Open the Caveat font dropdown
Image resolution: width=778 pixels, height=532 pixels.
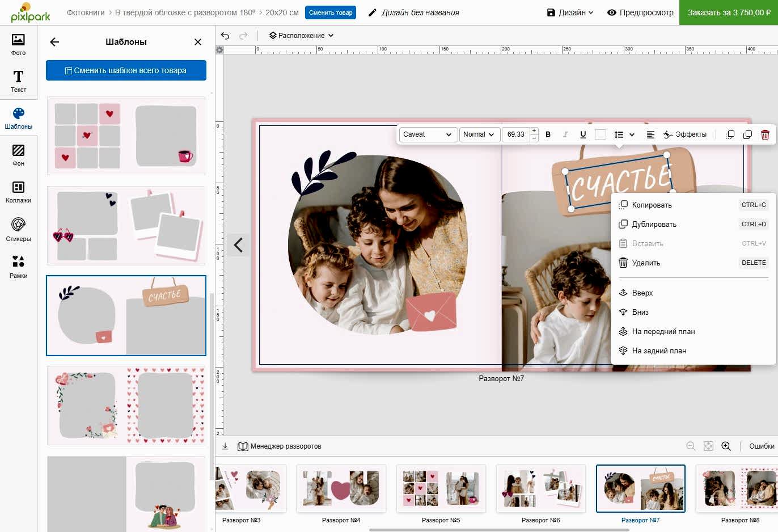coord(428,134)
